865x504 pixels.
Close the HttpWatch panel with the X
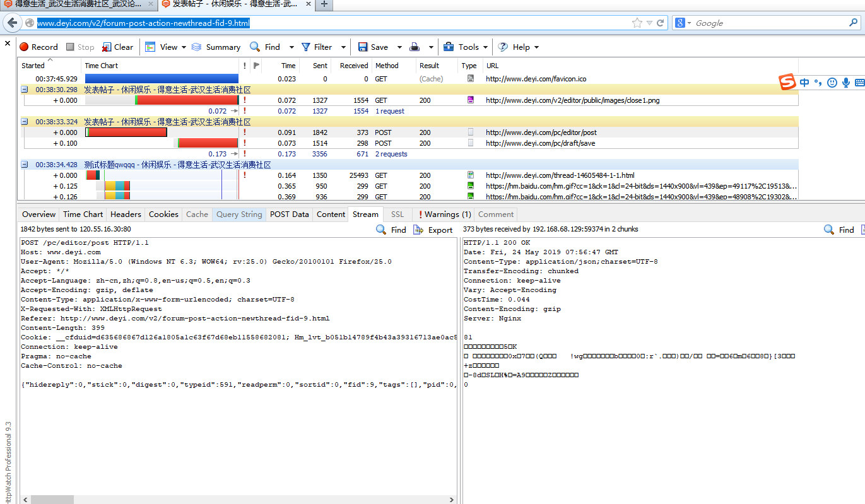(8, 44)
